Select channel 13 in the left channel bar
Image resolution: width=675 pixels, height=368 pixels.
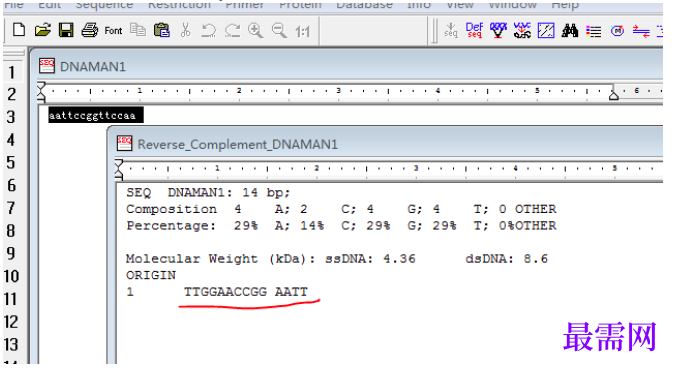click(x=12, y=345)
